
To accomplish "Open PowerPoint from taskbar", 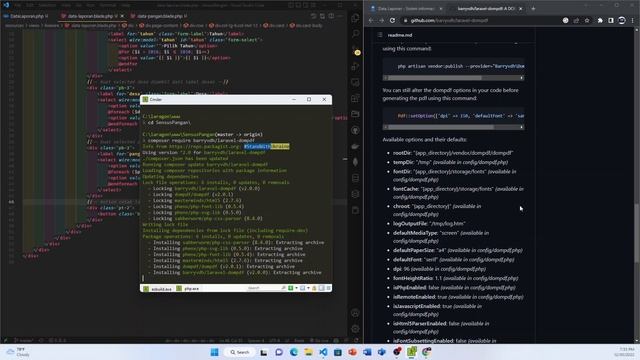I will pyautogui.click(x=353, y=352).
